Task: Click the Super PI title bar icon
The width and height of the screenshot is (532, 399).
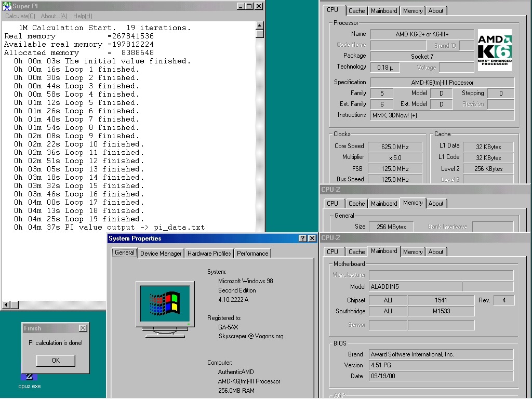Action: (7, 6)
